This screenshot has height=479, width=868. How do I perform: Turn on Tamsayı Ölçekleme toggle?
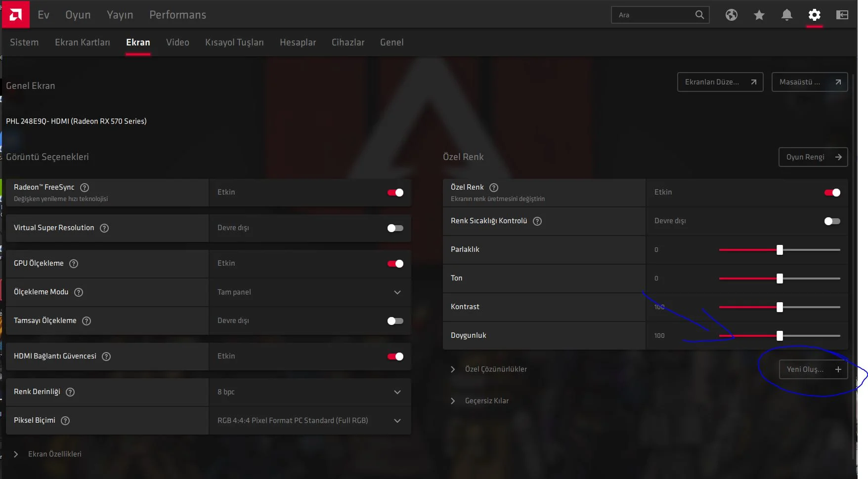click(x=395, y=321)
